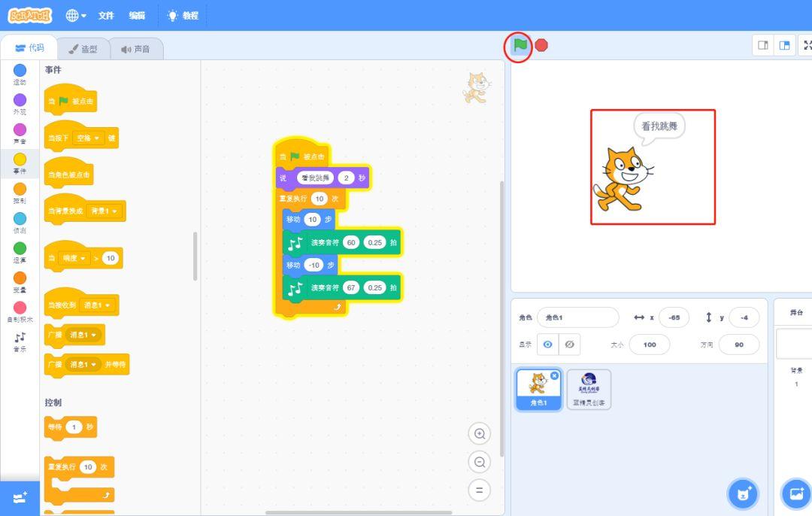Open the add extension button
Image resolution: width=812 pixels, height=516 pixels.
(x=20, y=499)
